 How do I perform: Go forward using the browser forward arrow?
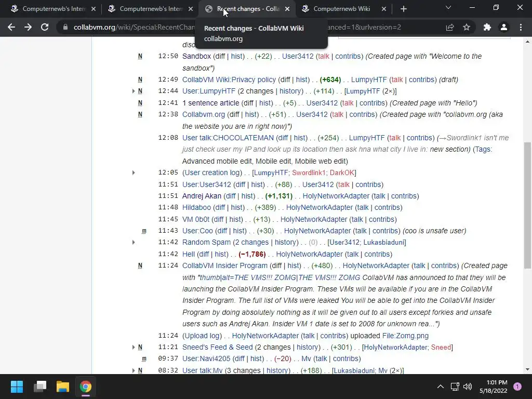tap(28, 27)
